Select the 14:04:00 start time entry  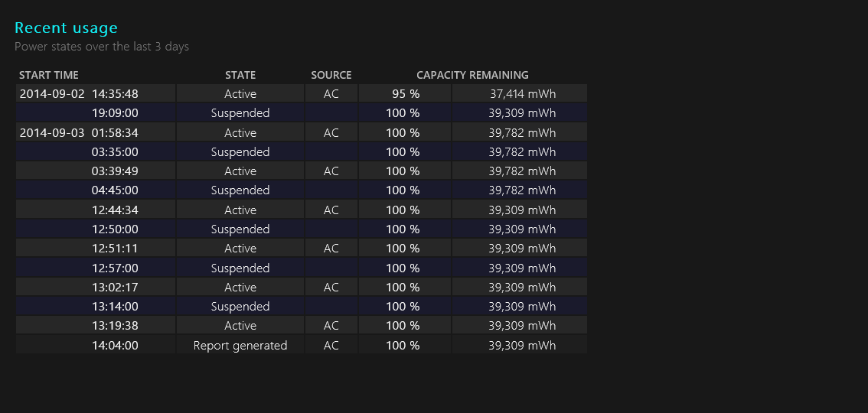(115, 346)
